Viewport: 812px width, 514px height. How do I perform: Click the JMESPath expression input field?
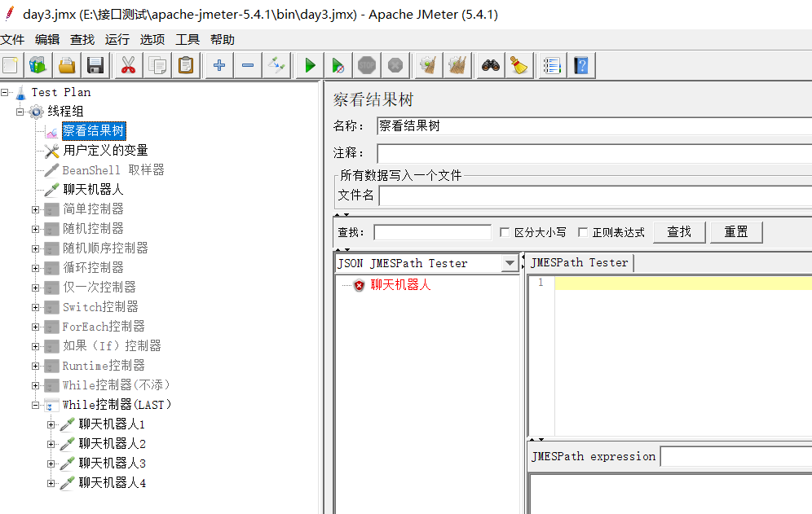pyautogui.click(x=736, y=456)
